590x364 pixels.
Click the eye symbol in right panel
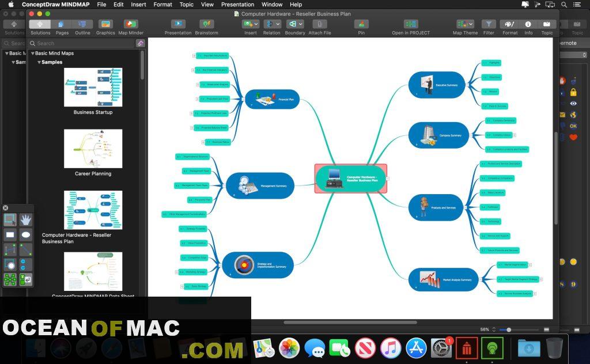click(x=573, y=104)
